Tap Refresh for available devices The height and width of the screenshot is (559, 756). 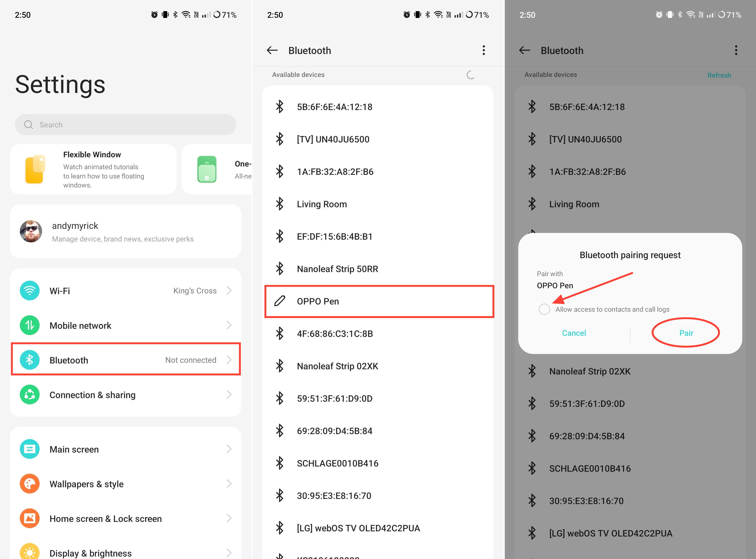point(719,75)
